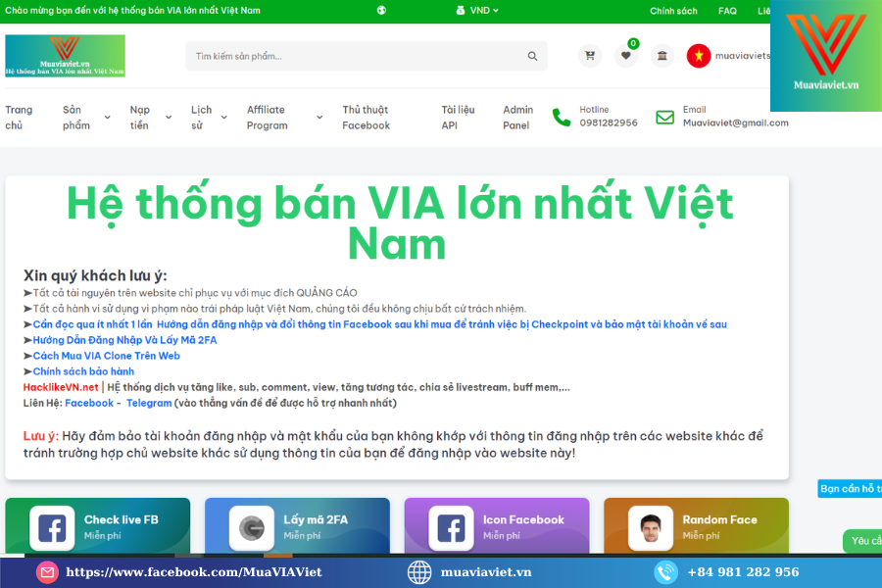Expand the Lịch sử menu chevron
This screenshot has height=588, width=882.
click(223, 117)
